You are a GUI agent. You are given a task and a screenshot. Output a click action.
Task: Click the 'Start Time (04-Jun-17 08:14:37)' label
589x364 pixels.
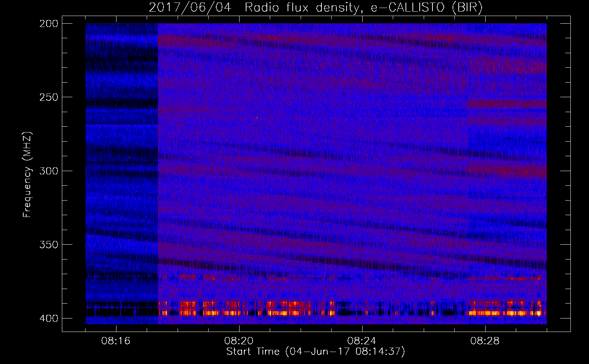pos(316,352)
